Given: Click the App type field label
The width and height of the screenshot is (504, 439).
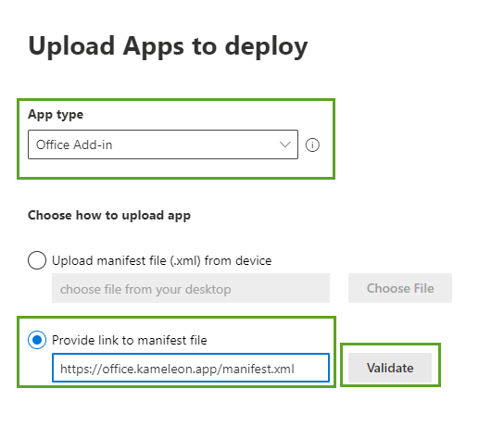Looking at the screenshot, I should tap(56, 115).
